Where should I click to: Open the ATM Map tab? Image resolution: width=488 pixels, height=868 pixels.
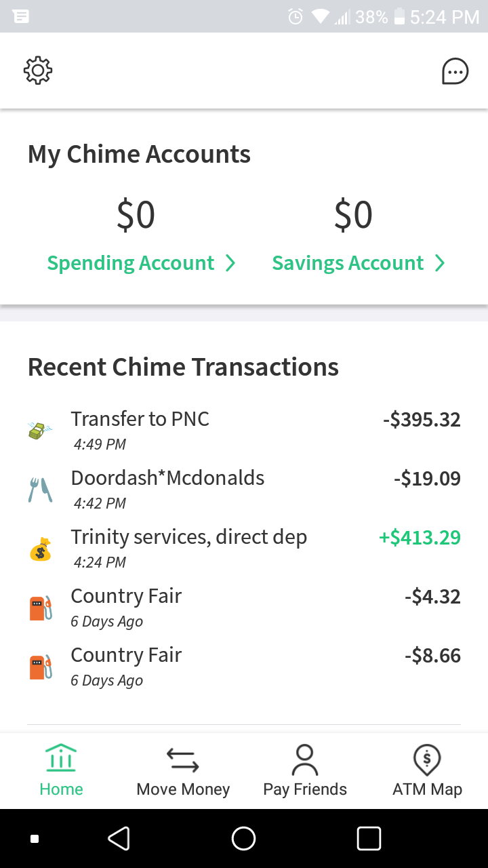coord(427,771)
